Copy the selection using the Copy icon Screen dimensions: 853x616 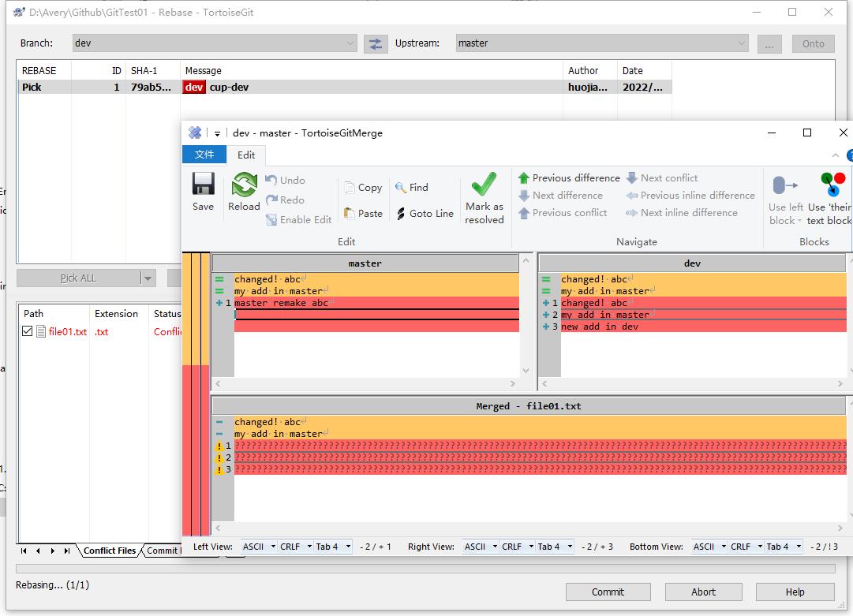click(350, 188)
